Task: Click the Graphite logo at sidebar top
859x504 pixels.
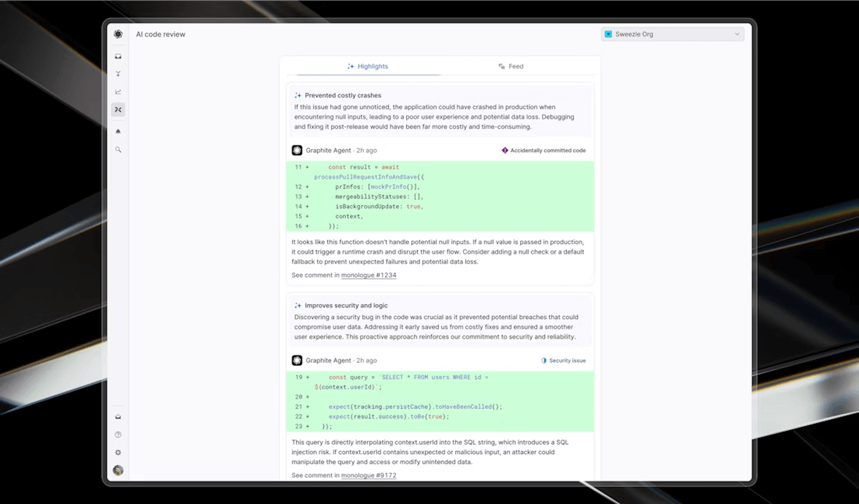Action: (x=118, y=34)
